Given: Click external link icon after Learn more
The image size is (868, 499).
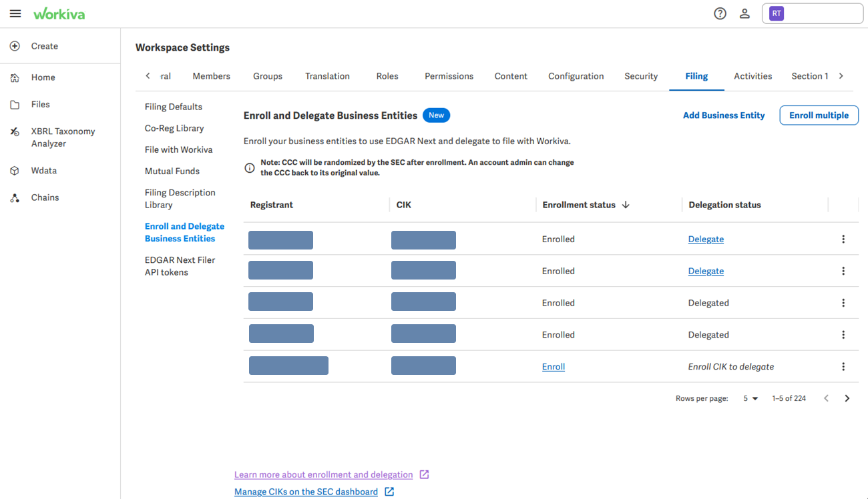Looking at the screenshot, I should 425,475.
